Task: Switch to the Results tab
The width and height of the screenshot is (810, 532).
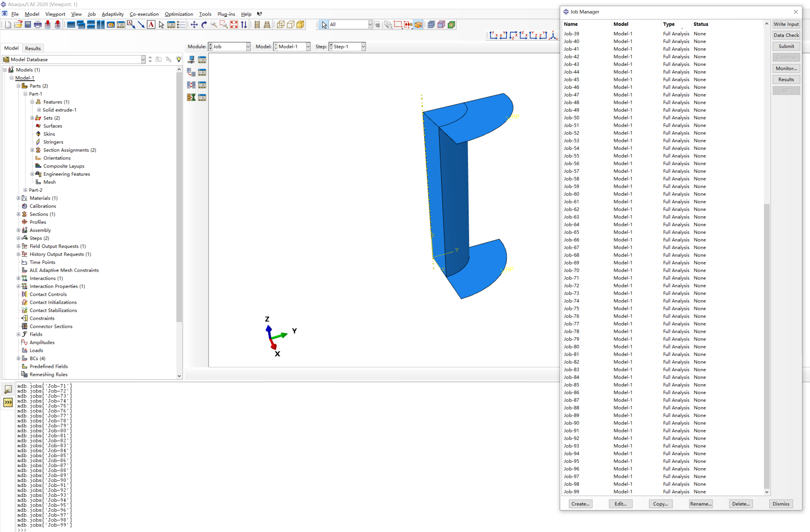Action: coord(33,48)
